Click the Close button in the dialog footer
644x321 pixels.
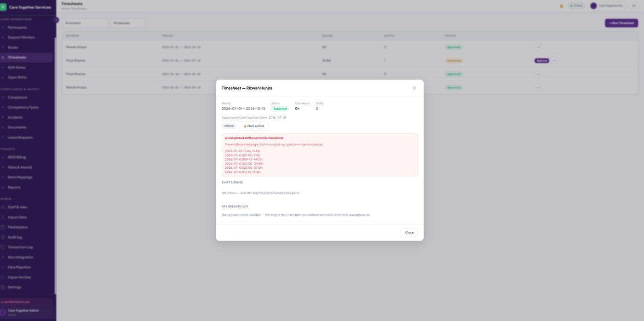[x=409, y=233]
